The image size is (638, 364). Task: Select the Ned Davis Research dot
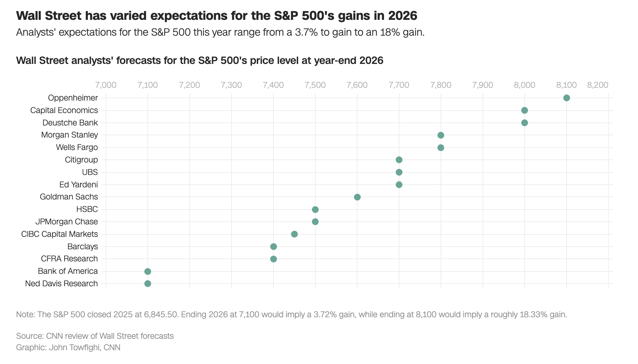(x=147, y=284)
